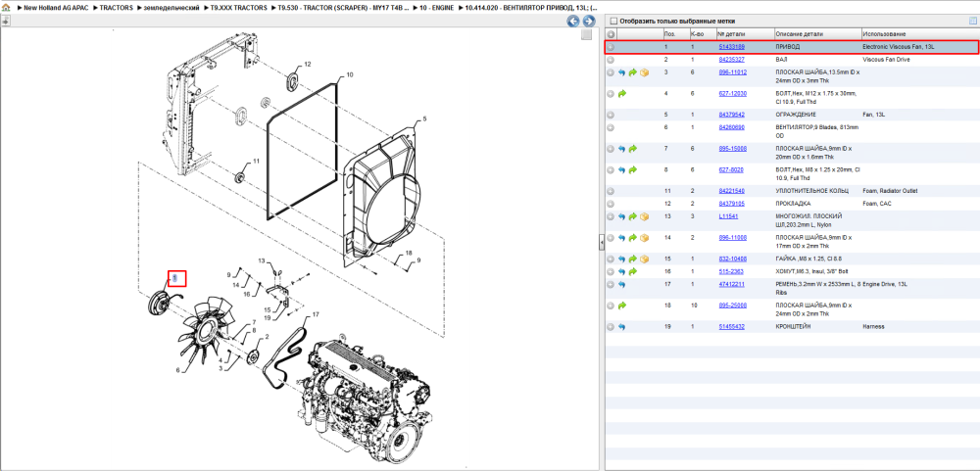
Task: Open the 10 - ENGINE breadcrumb
Action: coord(435,8)
